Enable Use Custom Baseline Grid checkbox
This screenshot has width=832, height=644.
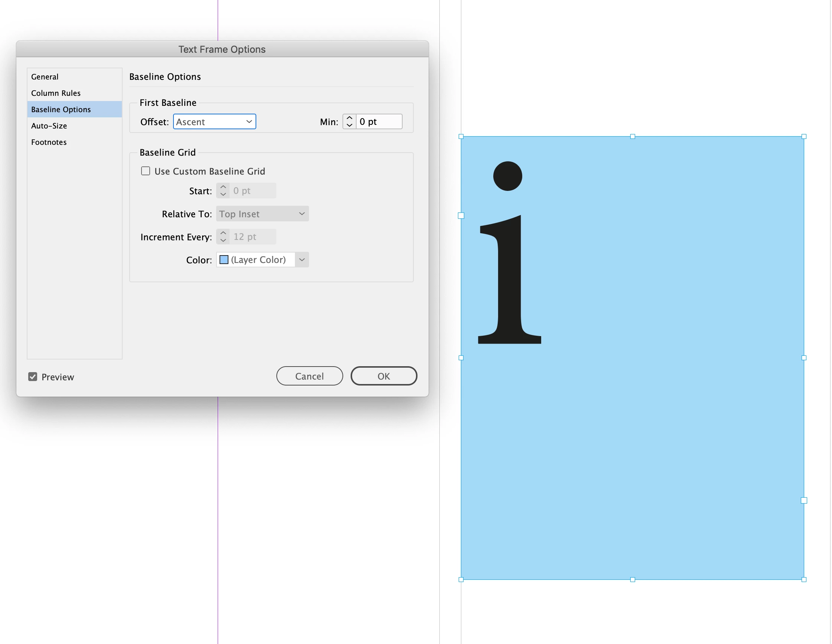coord(146,171)
